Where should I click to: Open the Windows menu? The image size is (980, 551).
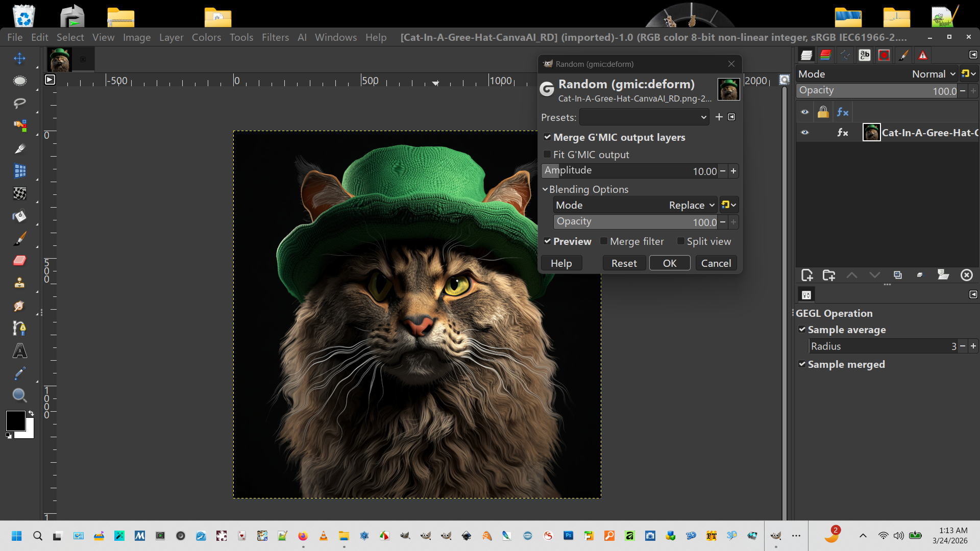(336, 37)
